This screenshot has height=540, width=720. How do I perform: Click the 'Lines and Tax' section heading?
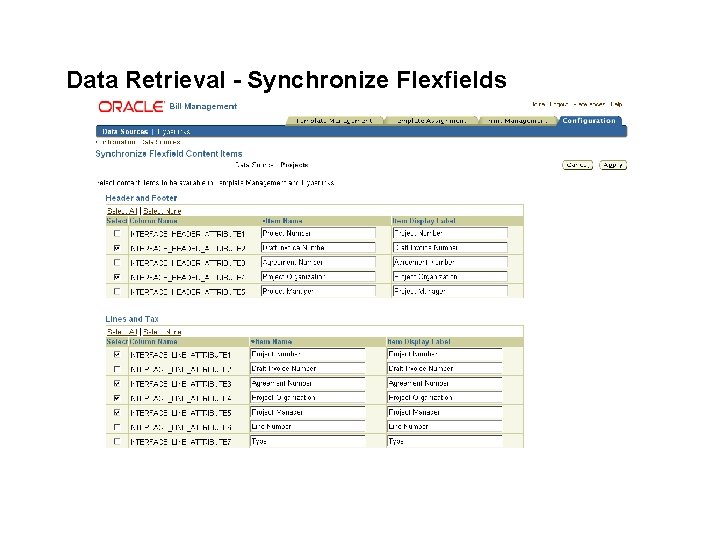[132, 319]
